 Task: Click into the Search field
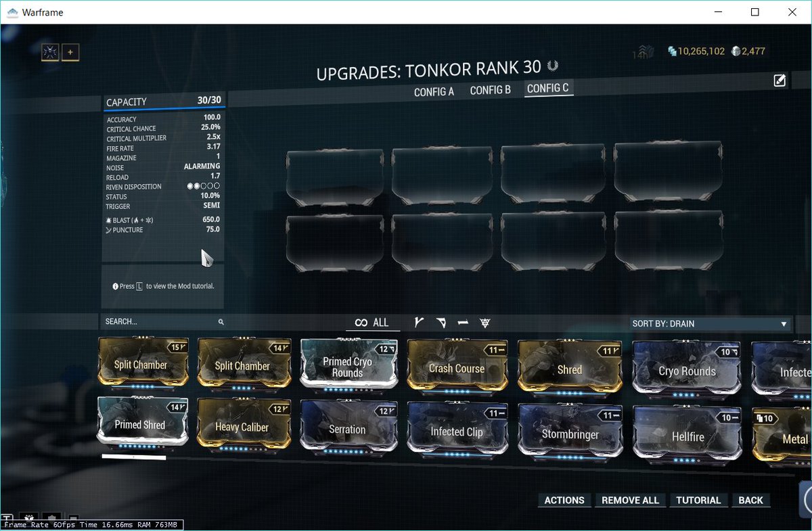click(163, 322)
